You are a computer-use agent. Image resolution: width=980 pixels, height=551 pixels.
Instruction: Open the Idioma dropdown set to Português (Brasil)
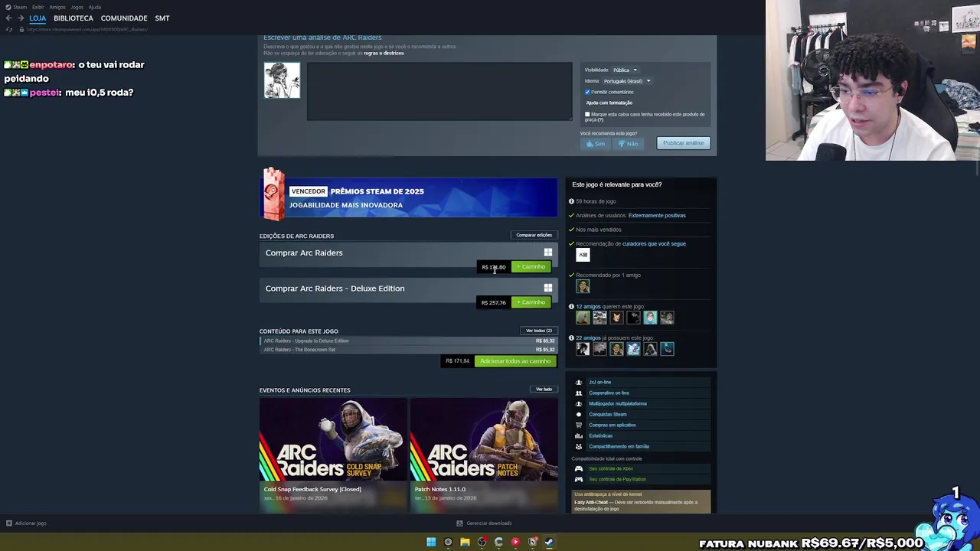[626, 81]
